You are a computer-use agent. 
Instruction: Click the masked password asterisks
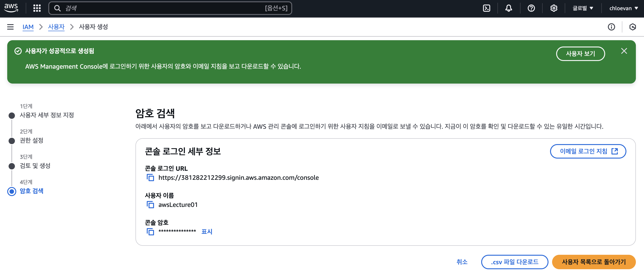click(177, 231)
